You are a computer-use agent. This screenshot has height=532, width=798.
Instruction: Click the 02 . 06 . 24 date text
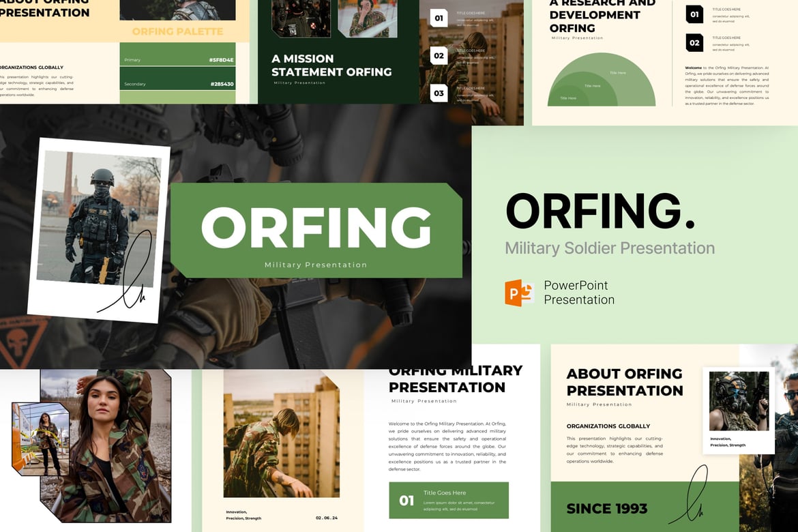(x=326, y=518)
